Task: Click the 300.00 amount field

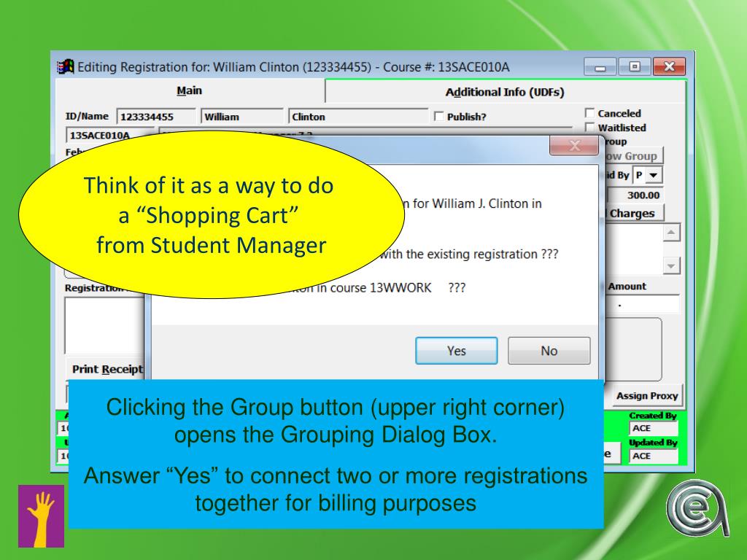Action: tap(635, 195)
